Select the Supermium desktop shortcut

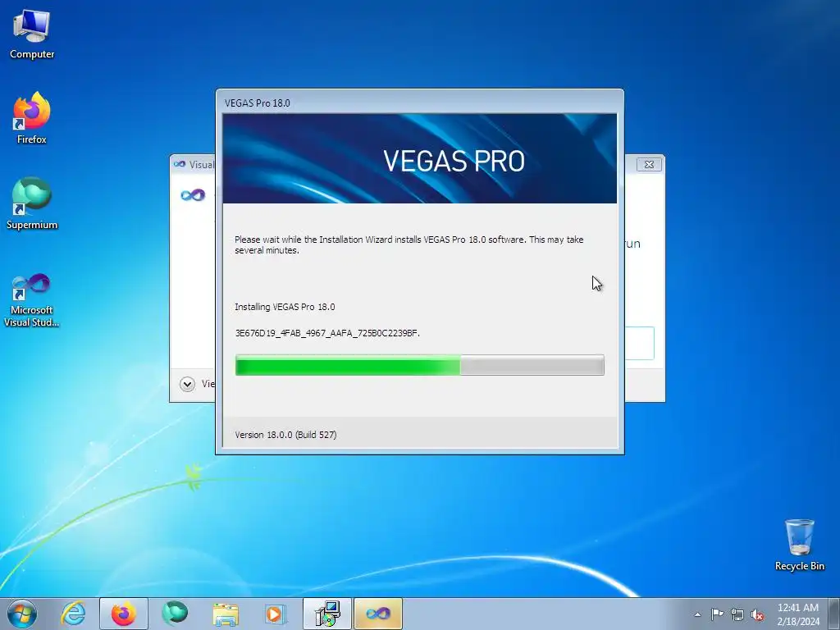(x=32, y=204)
